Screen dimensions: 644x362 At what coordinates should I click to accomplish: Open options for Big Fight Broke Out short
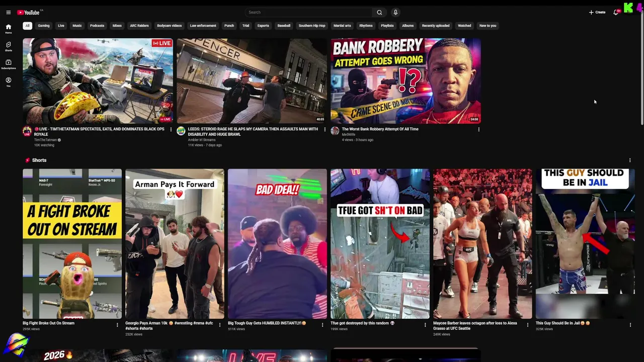pyautogui.click(x=117, y=325)
